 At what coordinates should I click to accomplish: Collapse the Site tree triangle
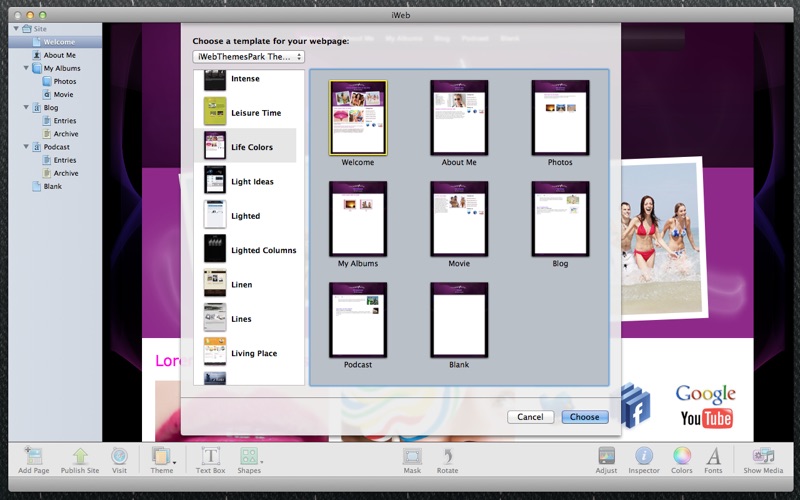tap(16, 29)
